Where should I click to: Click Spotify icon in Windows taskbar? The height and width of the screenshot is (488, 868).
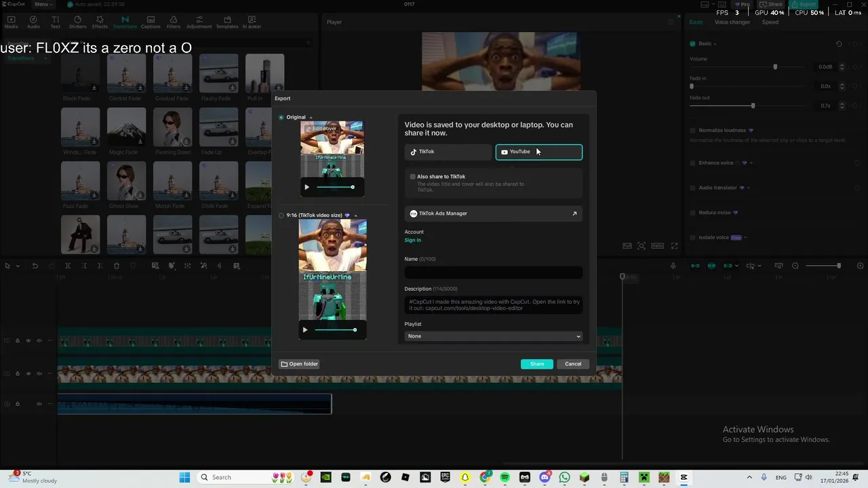tap(505, 477)
